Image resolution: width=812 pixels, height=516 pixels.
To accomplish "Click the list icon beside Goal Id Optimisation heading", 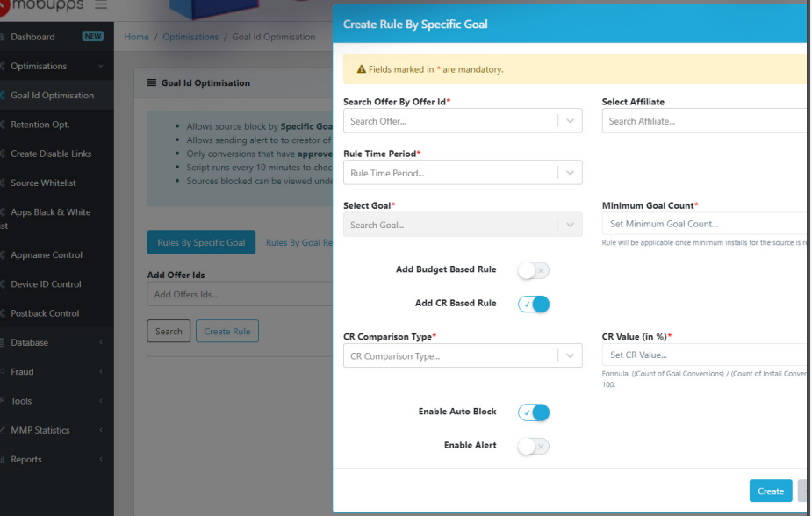I will pyautogui.click(x=152, y=82).
